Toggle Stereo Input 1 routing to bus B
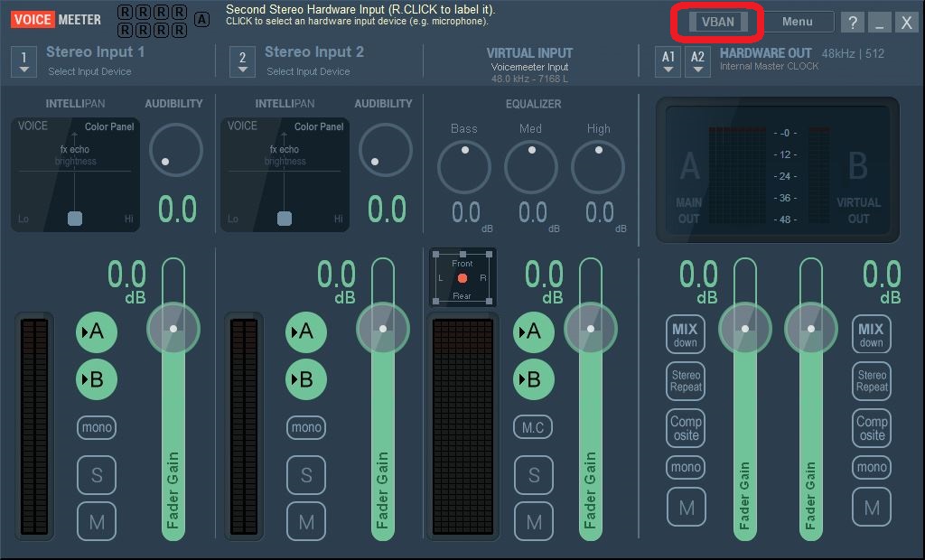Viewport: 925px width, 560px height. click(96, 379)
